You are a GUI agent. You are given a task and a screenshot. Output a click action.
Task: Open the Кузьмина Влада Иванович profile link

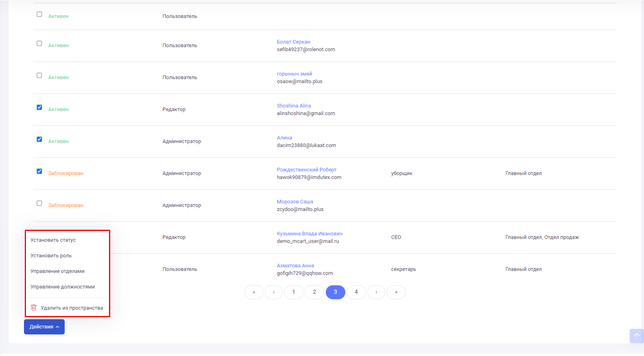309,234
